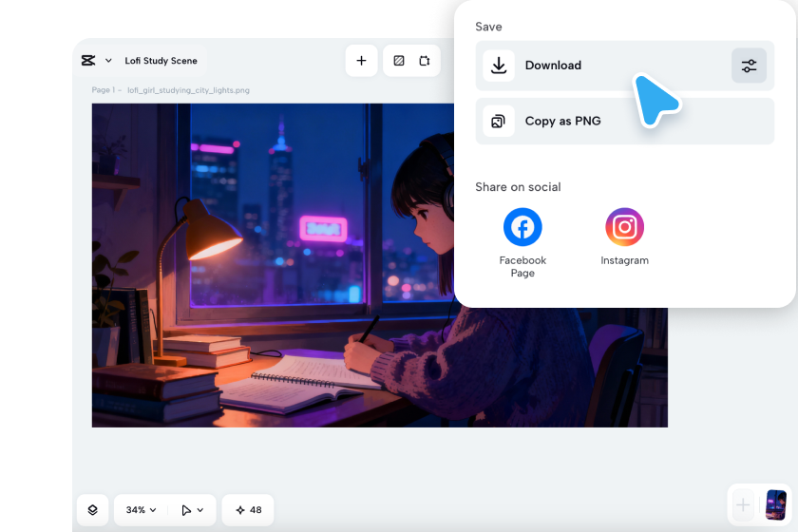Click the Lofi Study Scene project title
The height and width of the screenshot is (532, 798).
coord(161,61)
